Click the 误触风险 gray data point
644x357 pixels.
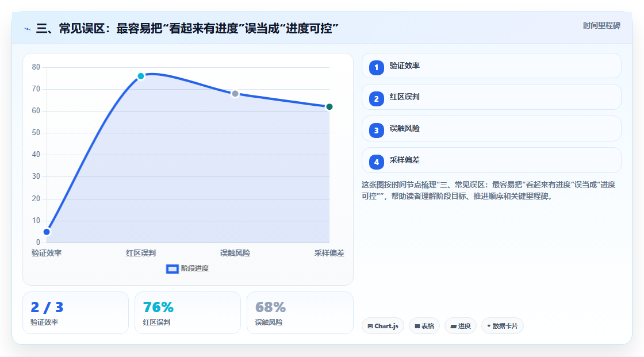coord(235,94)
